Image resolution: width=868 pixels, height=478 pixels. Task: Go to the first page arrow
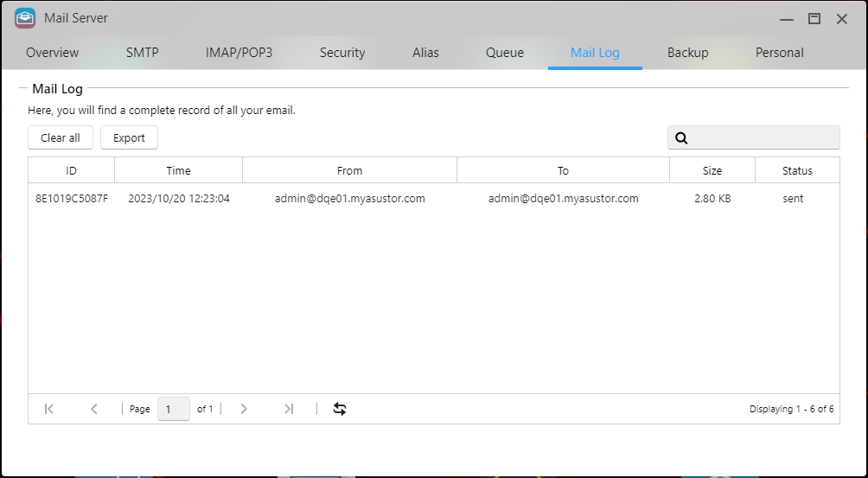click(x=49, y=409)
